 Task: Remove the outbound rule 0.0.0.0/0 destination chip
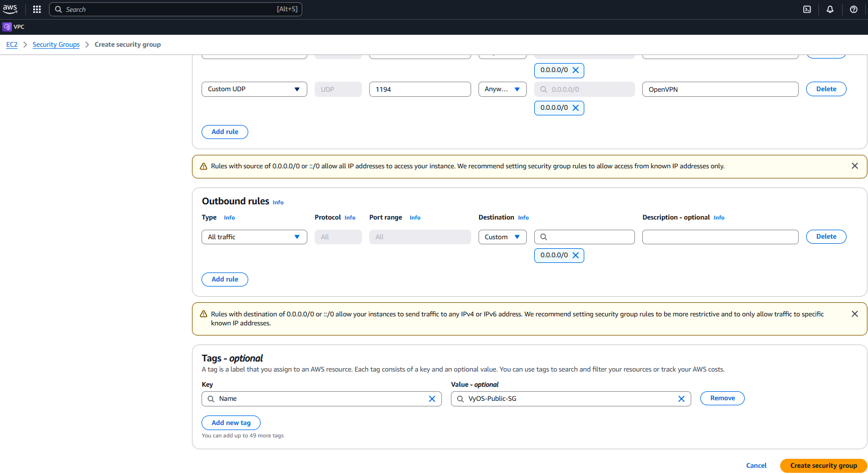[575, 255]
